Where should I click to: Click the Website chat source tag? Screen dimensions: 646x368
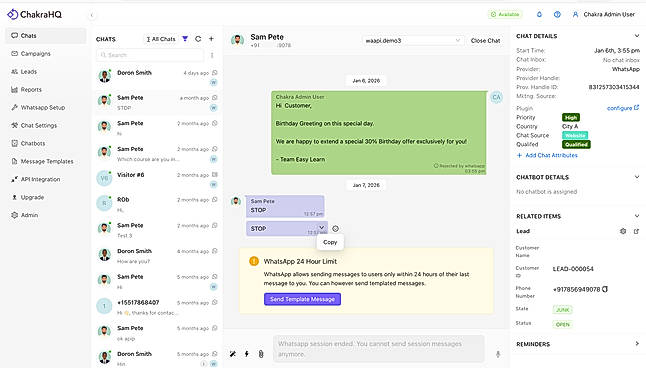pyautogui.click(x=575, y=136)
